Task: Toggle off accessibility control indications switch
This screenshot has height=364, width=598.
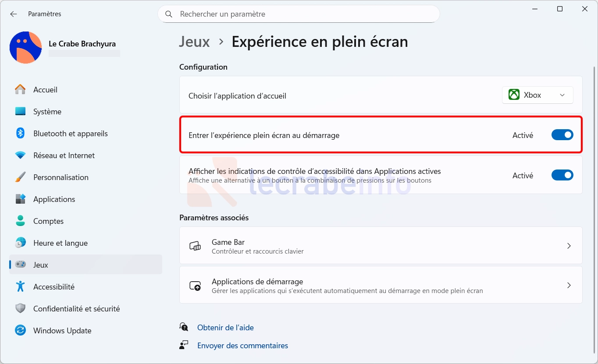Action: tap(562, 175)
